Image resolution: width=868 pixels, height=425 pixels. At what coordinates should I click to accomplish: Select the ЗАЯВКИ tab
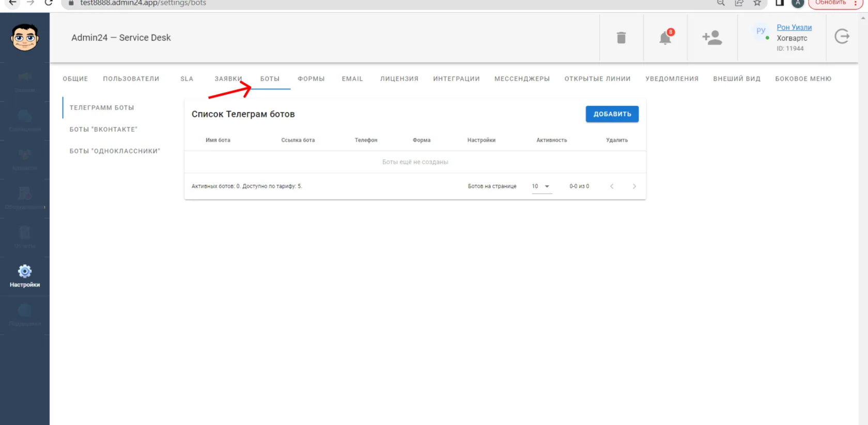click(x=228, y=79)
